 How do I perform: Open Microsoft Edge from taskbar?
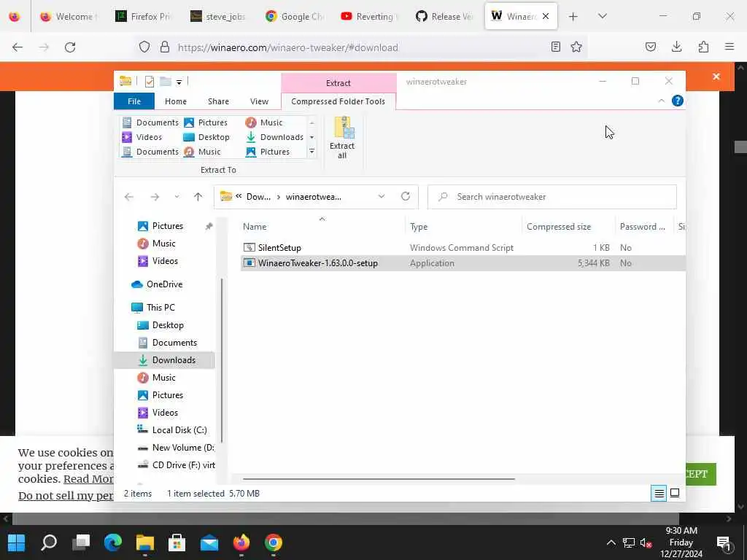click(113, 542)
